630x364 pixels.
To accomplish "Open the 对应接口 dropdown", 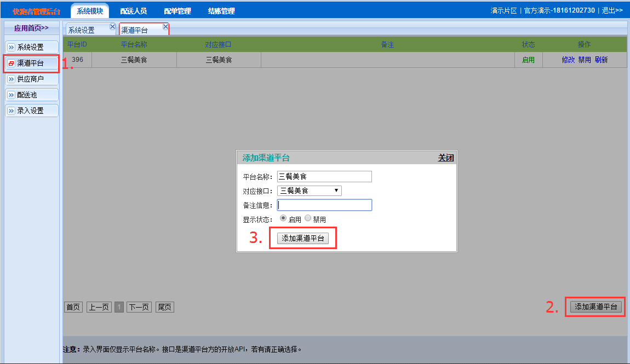I will click(x=309, y=190).
